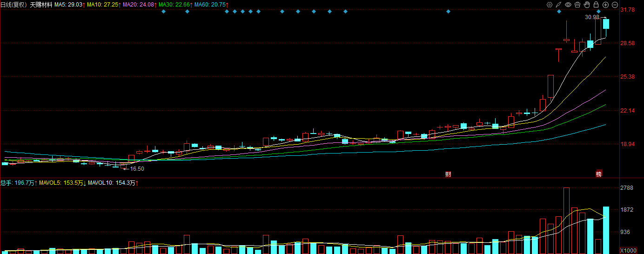
Task: Select the drawing pen tool icon
Action: (x=559, y=5)
